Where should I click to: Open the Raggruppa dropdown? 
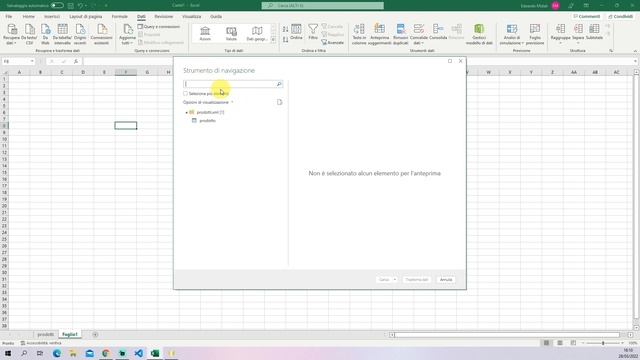[560, 34]
